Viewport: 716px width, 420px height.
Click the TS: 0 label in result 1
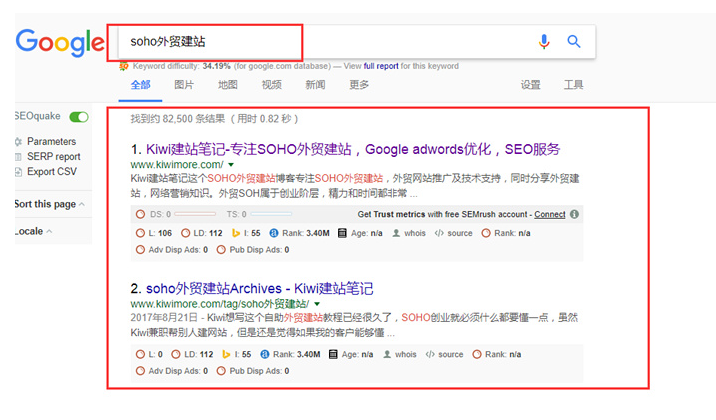point(237,214)
